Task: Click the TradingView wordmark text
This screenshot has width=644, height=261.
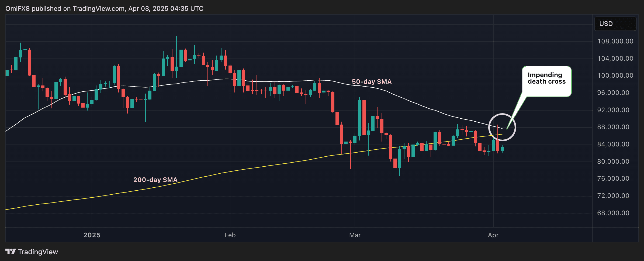Action: 38,252
